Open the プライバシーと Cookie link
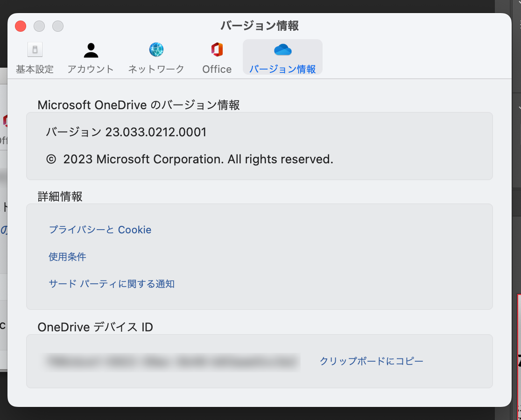Viewport: 521px width, 420px height. click(x=100, y=230)
